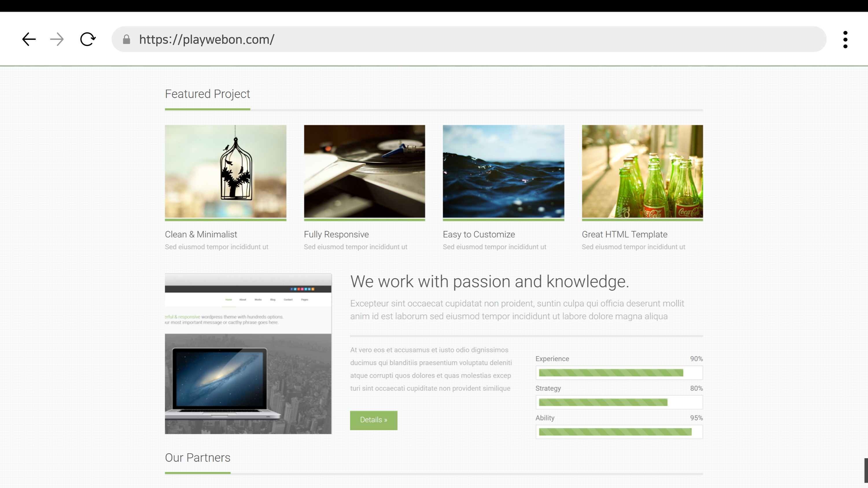
Task: Open the birdcage project thumbnail
Action: (x=225, y=171)
